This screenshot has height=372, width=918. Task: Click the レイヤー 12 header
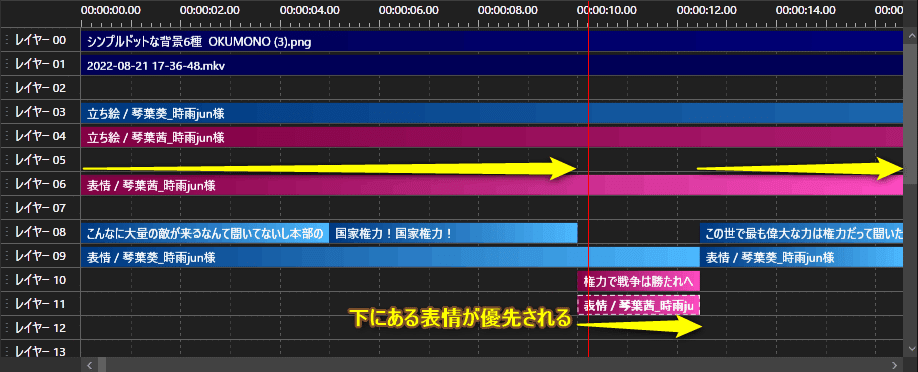click(40, 329)
